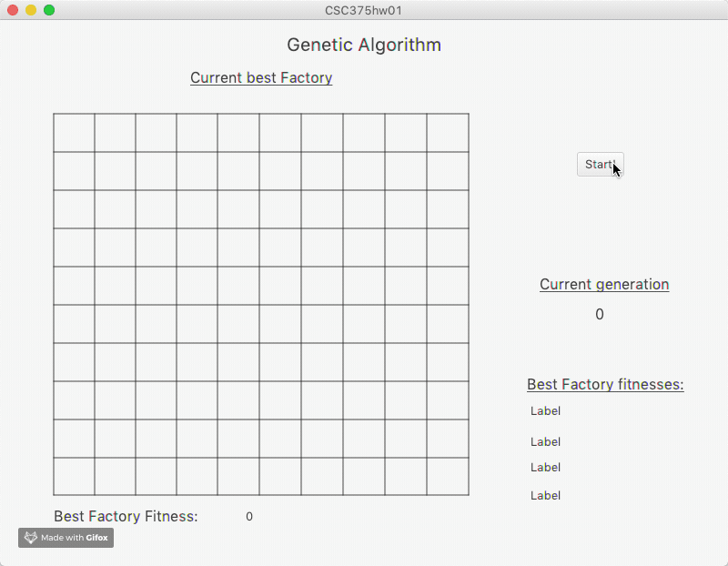Click the generation counter value below Current generation

pos(600,315)
